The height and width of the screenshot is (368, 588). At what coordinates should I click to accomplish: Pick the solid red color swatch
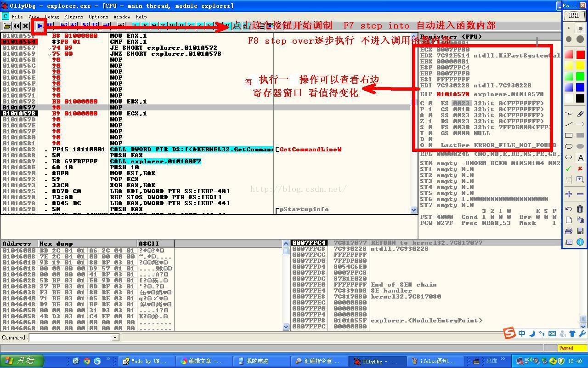point(580,54)
